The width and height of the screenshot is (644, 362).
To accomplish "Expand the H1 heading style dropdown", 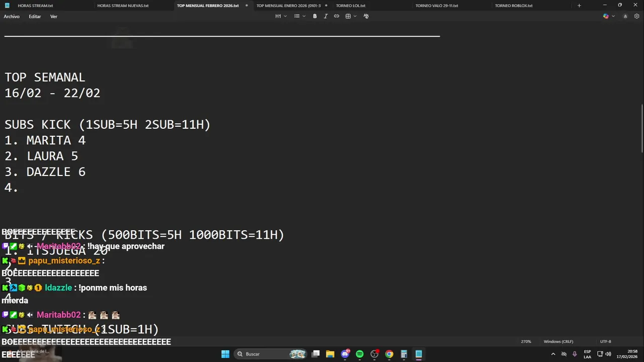I will click(281, 16).
